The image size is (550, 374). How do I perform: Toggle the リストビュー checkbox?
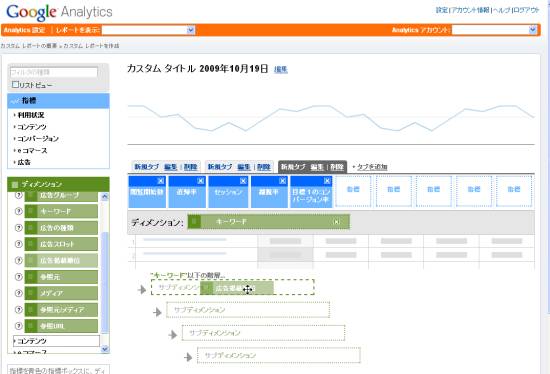coord(15,84)
